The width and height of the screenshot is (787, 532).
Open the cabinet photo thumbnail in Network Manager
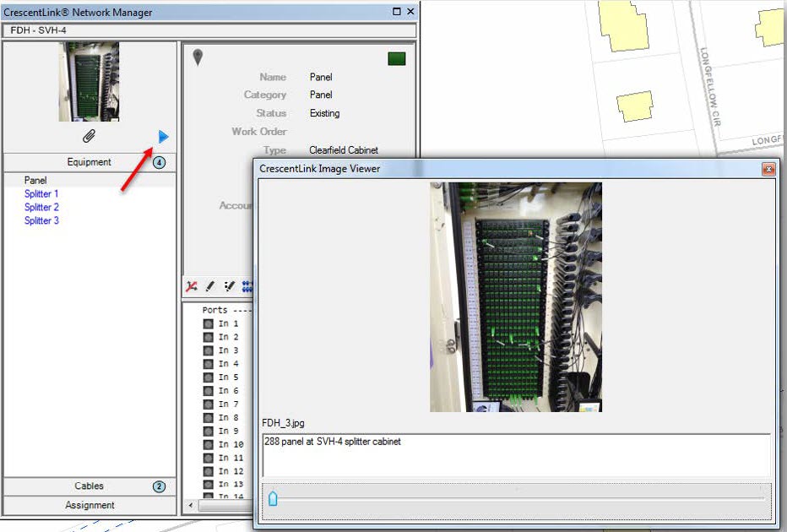(89, 82)
